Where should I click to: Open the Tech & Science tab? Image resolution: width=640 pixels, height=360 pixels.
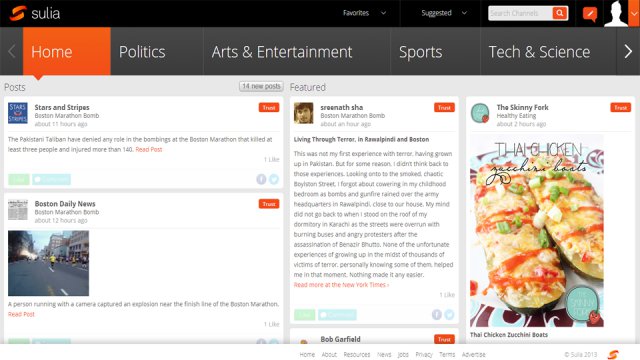click(548, 51)
